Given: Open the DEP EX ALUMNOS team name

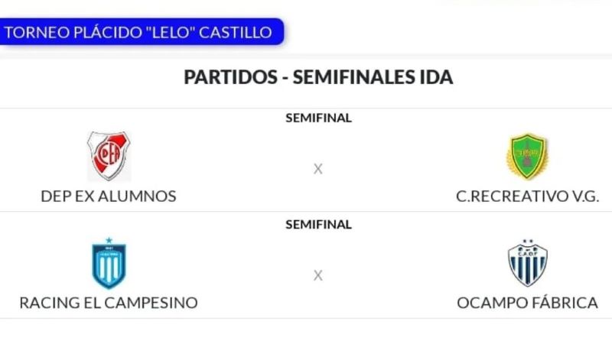Looking at the screenshot, I should (109, 197).
